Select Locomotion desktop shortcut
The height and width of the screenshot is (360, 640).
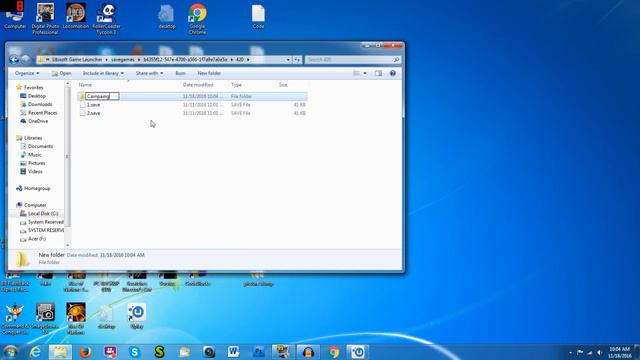pyautogui.click(x=76, y=16)
